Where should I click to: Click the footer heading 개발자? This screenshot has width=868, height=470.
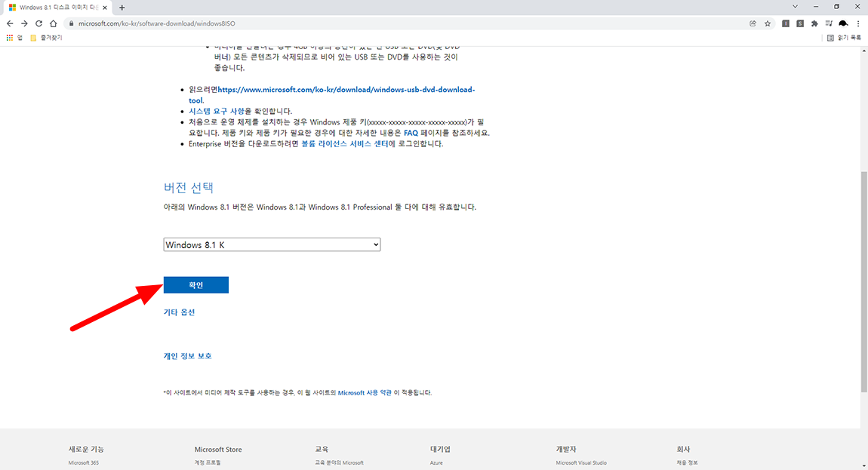566,450
